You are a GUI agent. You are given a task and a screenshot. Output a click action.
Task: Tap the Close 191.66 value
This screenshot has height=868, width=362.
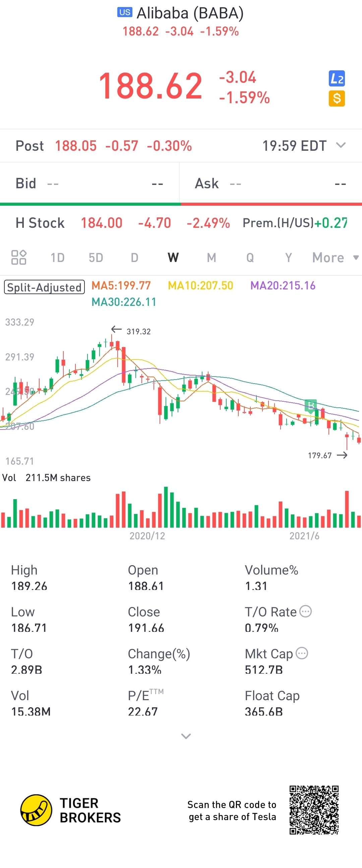click(x=146, y=628)
